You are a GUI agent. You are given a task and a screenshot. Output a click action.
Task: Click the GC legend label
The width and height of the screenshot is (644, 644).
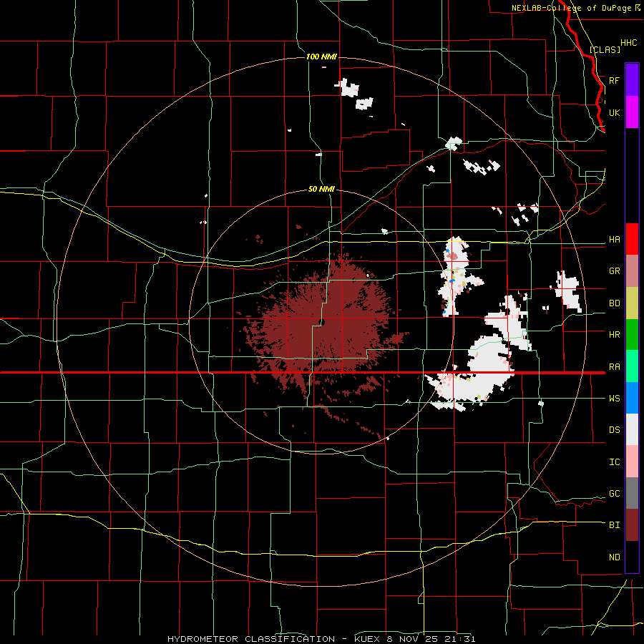[614, 494]
